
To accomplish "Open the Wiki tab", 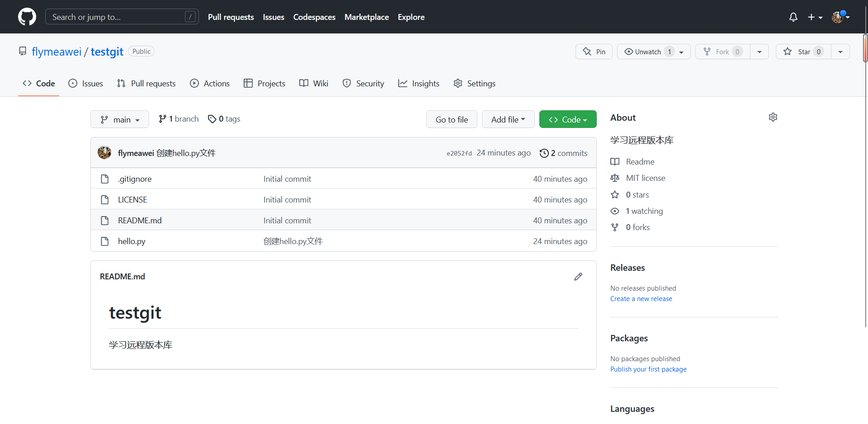I will coord(314,83).
